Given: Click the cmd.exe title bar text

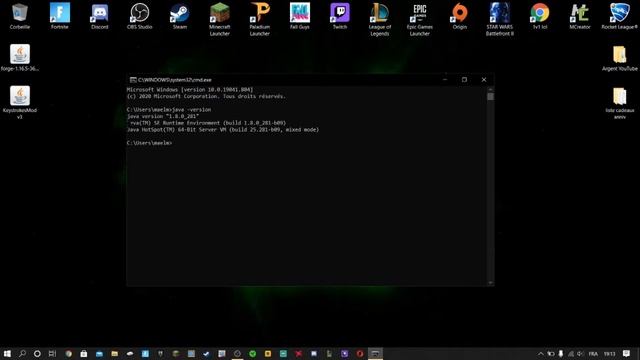Looking at the screenshot, I should 175,80.
